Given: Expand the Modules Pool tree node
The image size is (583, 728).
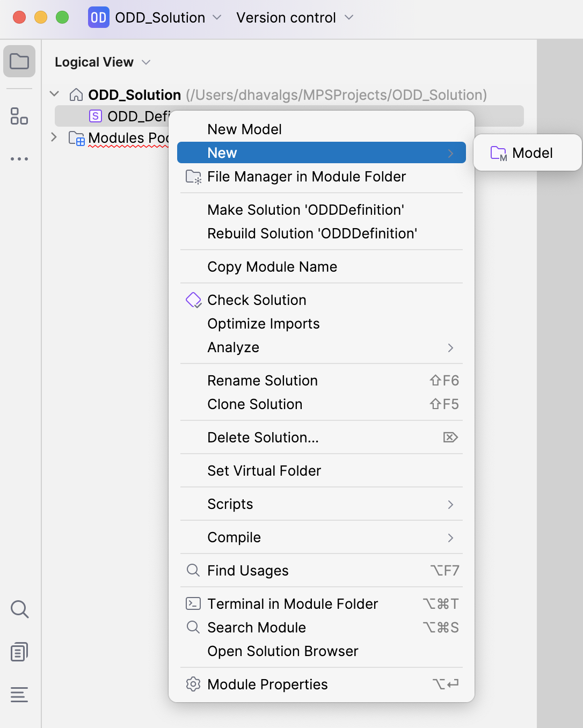Looking at the screenshot, I should tap(54, 137).
